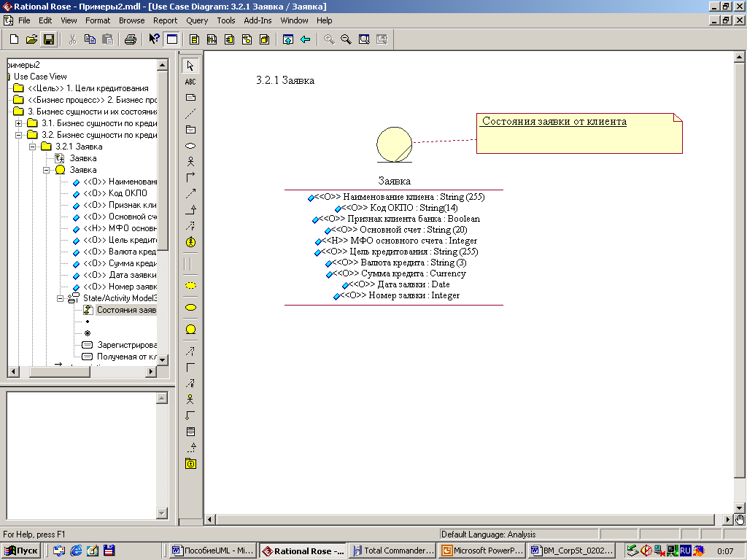Screen dimensions: 747x560
Task: Click the Zoom Out magnifier icon
Action: tap(346, 39)
